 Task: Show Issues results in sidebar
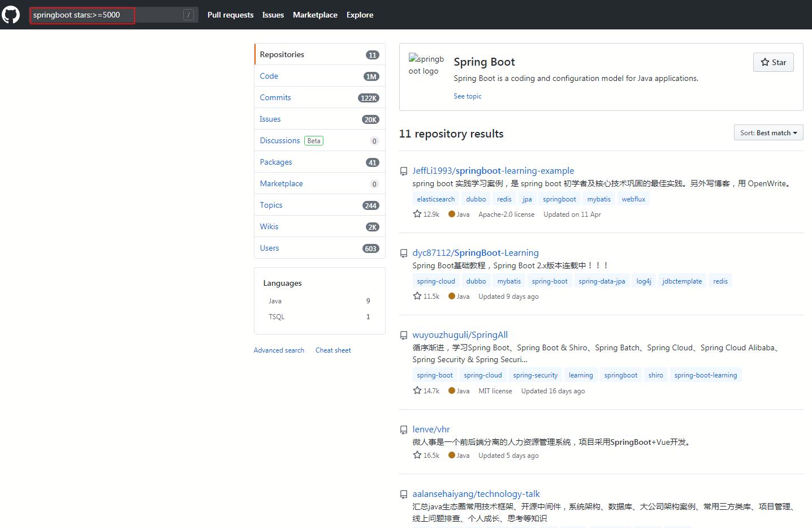point(319,119)
